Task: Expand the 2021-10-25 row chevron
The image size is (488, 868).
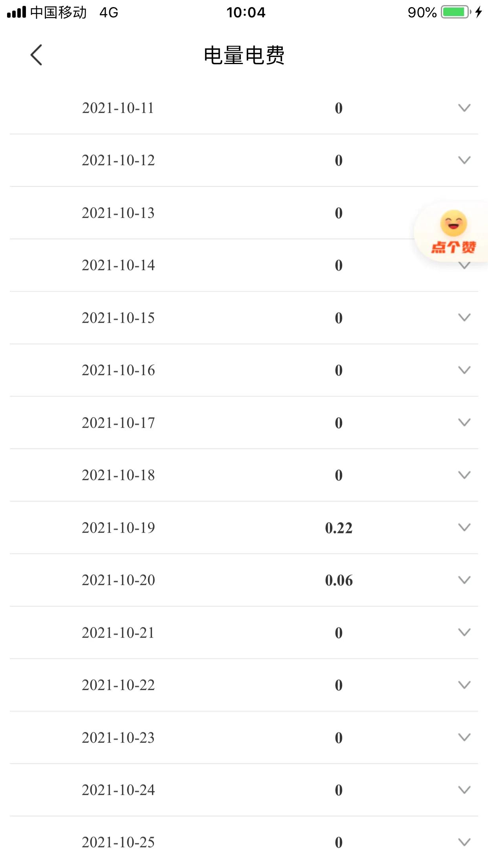Action: click(464, 842)
